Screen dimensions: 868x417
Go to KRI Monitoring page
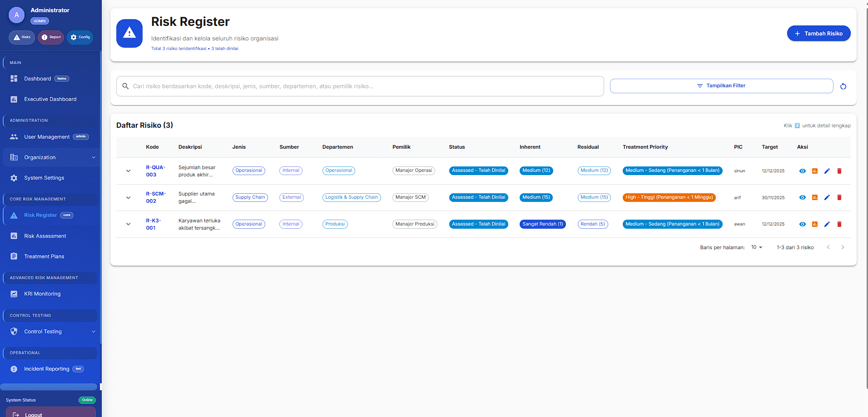pos(42,294)
